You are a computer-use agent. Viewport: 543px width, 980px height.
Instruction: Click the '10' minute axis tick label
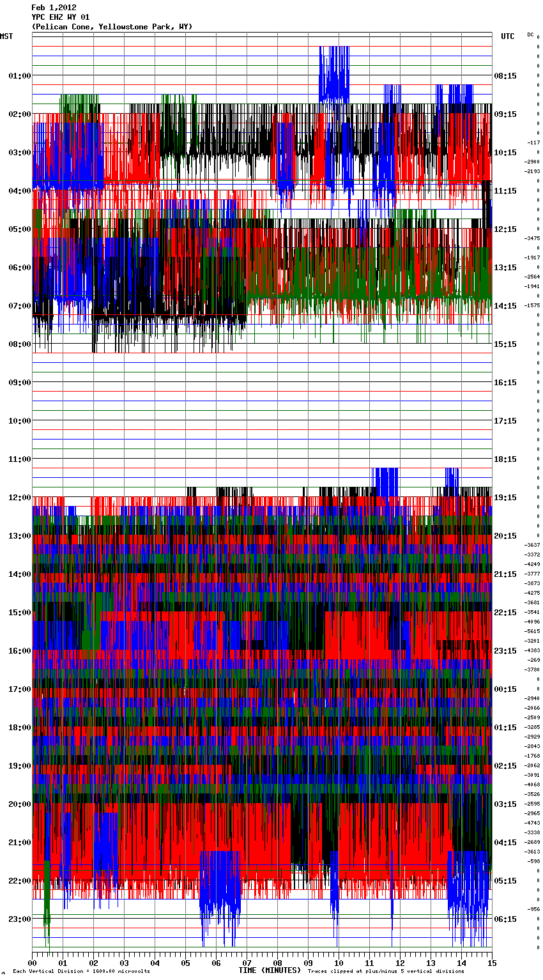pyautogui.click(x=339, y=962)
